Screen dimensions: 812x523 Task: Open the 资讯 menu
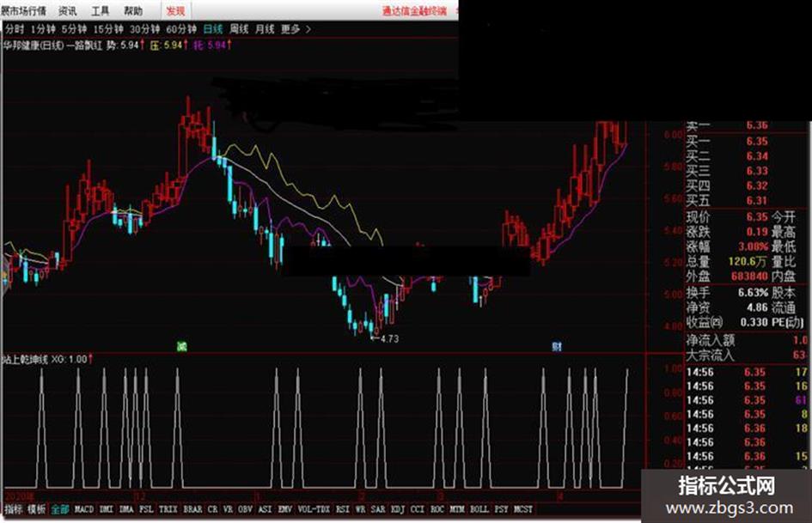pos(67,10)
